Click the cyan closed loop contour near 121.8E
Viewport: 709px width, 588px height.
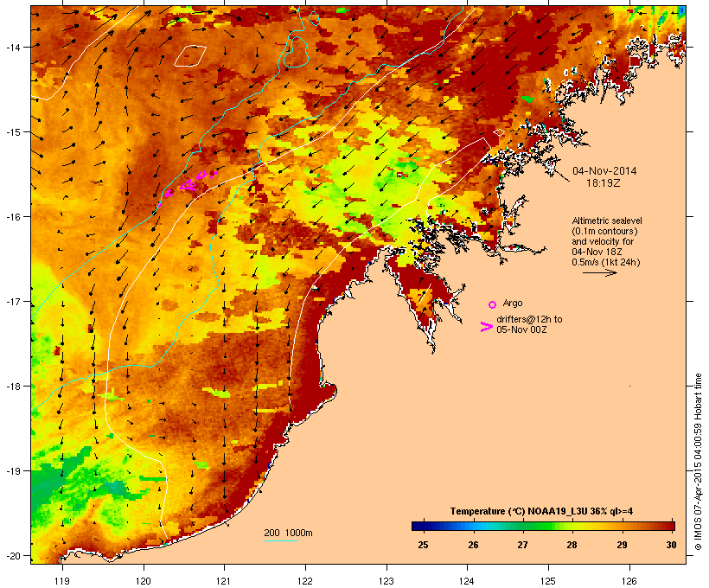pyautogui.click(x=297, y=52)
